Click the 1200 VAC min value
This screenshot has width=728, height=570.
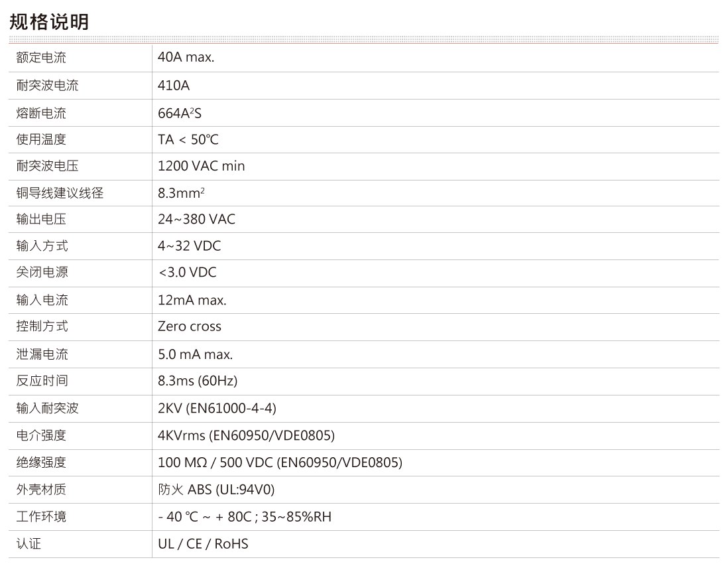[201, 166]
